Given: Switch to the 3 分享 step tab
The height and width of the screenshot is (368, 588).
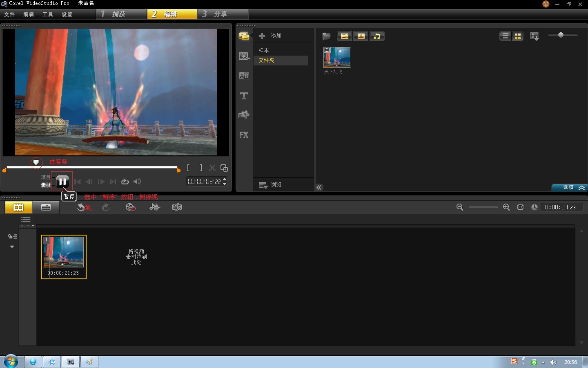Looking at the screenshot, I should point(223,14).
